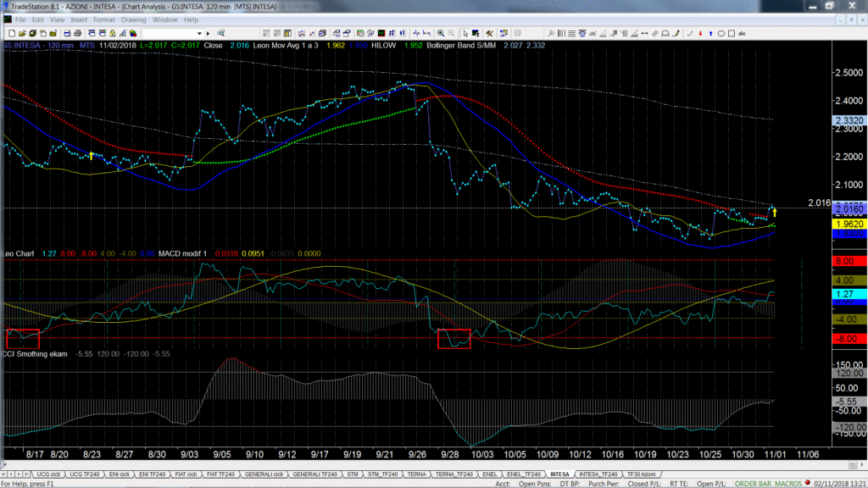
Task: Switch to the STM tab
Action: (353, 474)
